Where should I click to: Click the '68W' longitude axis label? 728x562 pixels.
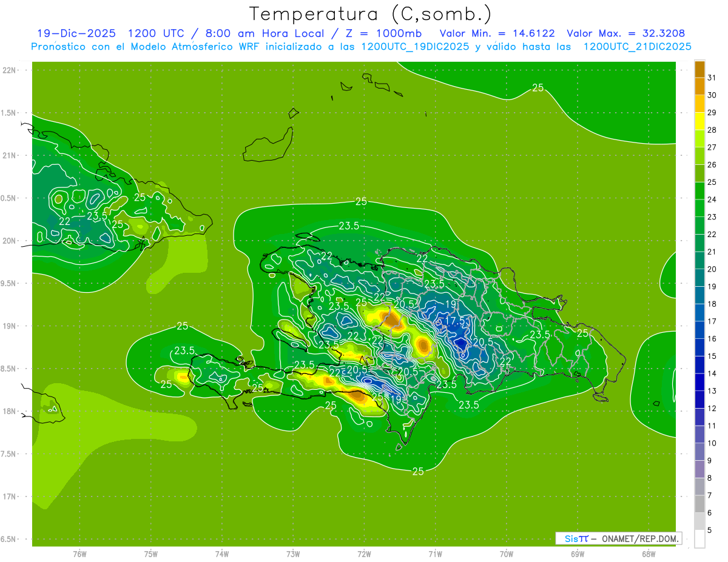pyautogui.click(x=649, y=554)
